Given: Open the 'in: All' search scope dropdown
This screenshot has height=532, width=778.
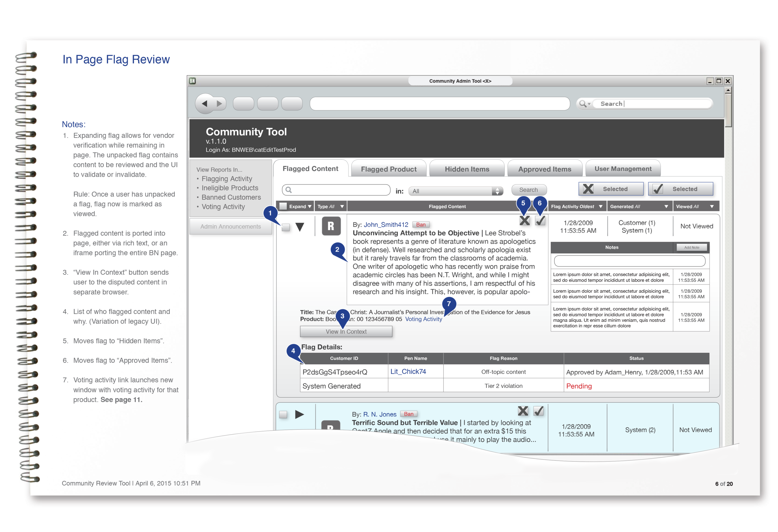Looking at the screenshot, I should click(x=456, y=191).
